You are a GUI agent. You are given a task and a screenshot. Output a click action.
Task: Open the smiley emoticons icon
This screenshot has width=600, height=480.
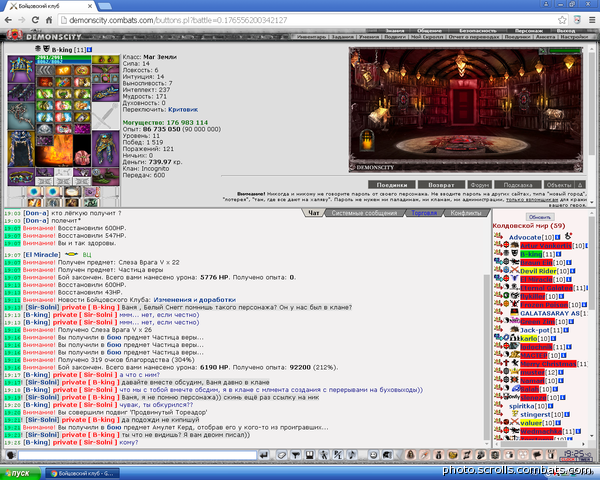[x=373, y=455]
